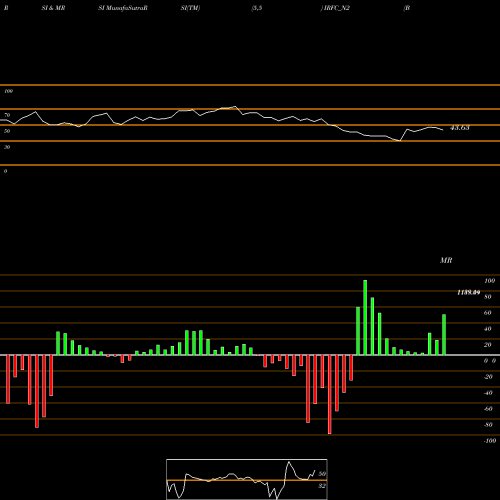Click the 100 label on RSI axis
Screen dimensions: 500x500
click(x=8, y=91)
